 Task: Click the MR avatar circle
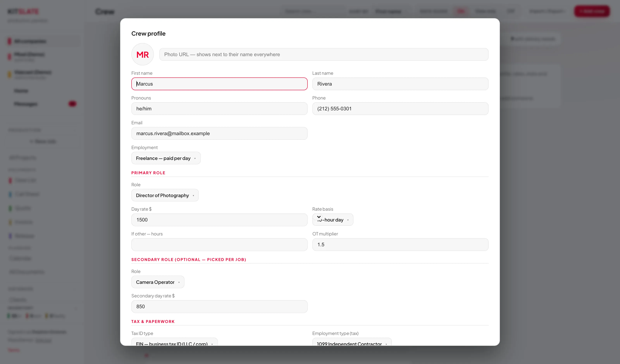pos(142,54)
